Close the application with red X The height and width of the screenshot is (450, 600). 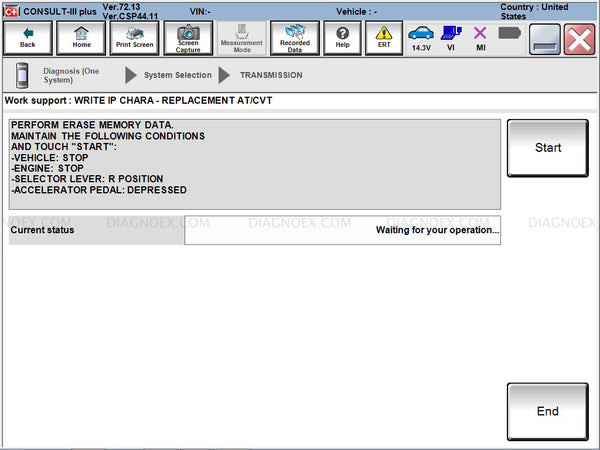coord(579,38)
